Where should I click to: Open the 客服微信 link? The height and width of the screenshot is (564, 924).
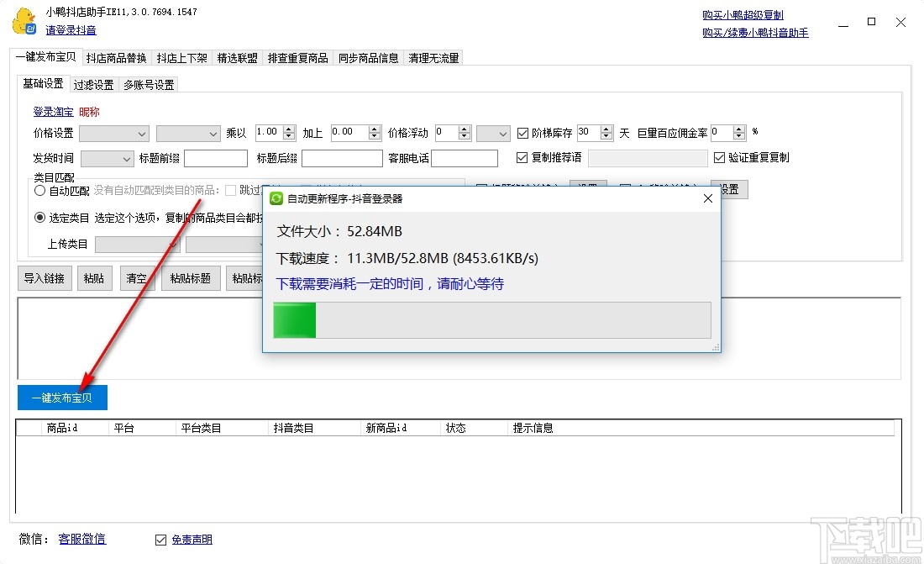82,539
